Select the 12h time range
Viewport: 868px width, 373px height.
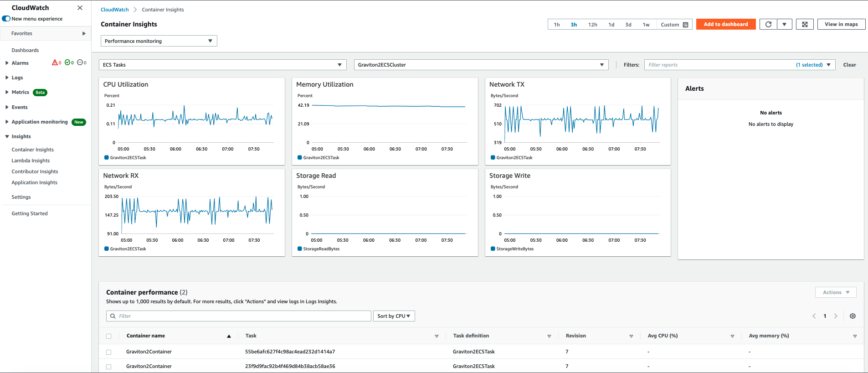(x=592, y=25)
